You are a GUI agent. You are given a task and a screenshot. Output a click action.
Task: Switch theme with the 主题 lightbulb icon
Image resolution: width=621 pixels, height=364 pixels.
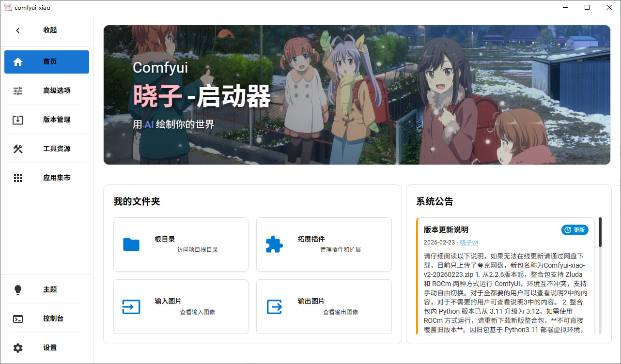[x=18, y=289]
